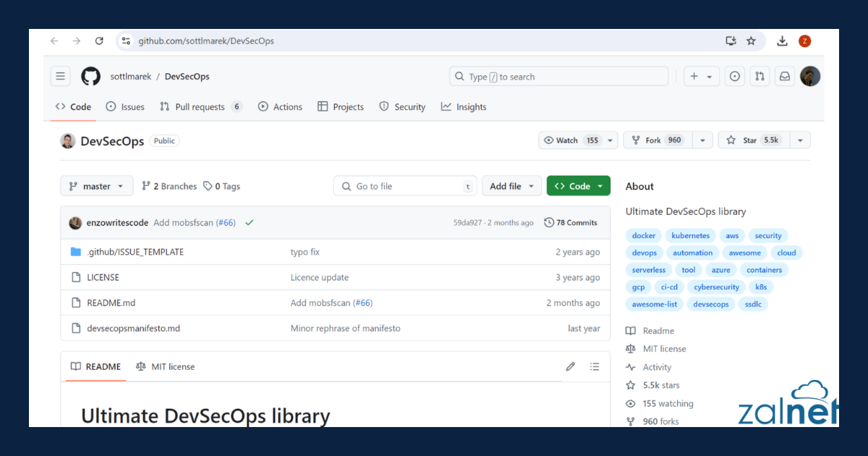Click enzowritescode's avatar on commit row
This screenshot has height=456, width=868.
75,223
